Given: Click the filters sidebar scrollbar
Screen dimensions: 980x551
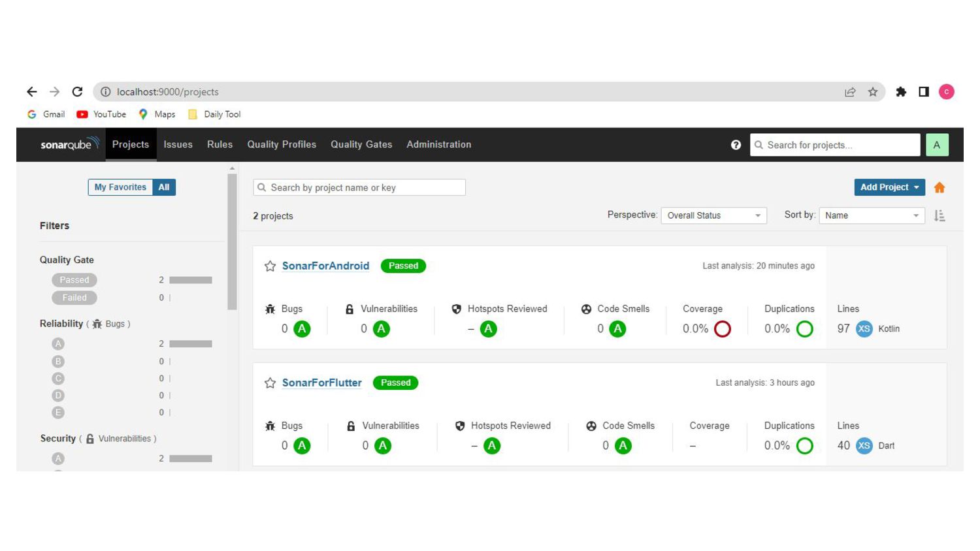Looking at the screenshot, I should (232, 242).
